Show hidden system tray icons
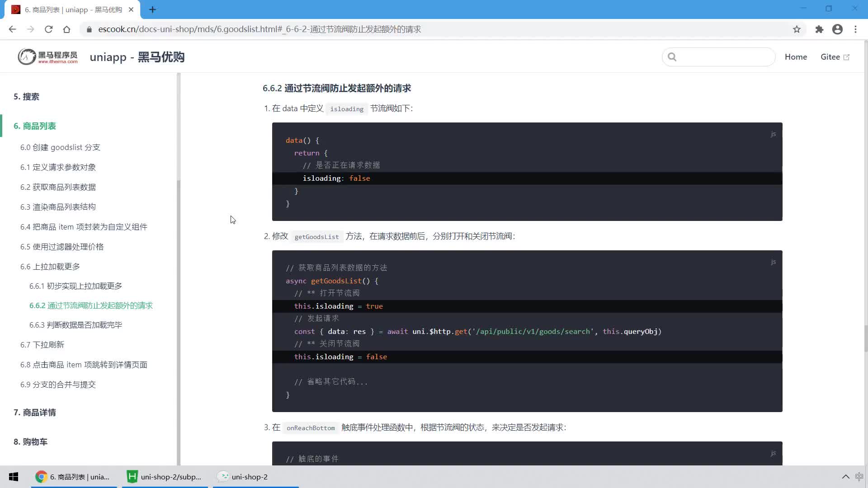 845,477
